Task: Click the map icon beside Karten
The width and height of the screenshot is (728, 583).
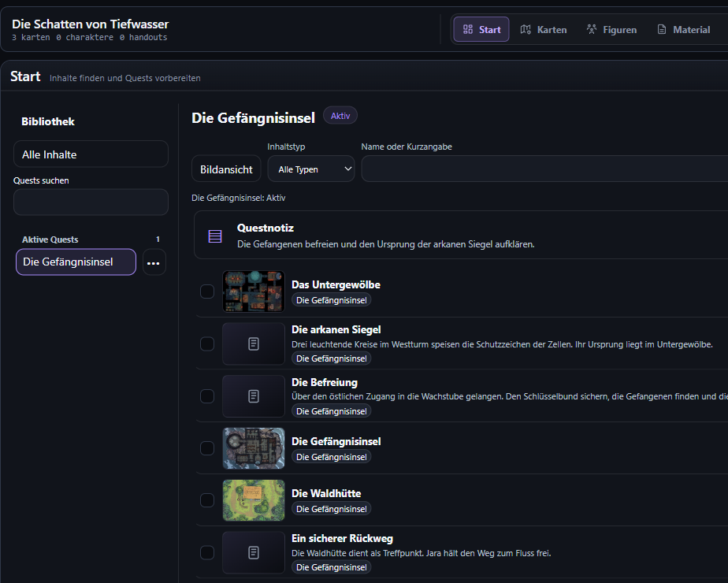Action: click(526, 30)
